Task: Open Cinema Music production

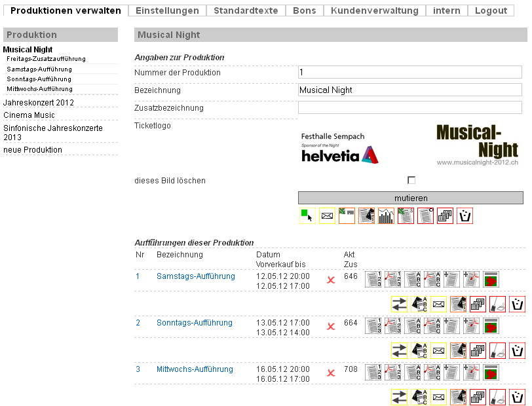Action: [x=29, y=115]
